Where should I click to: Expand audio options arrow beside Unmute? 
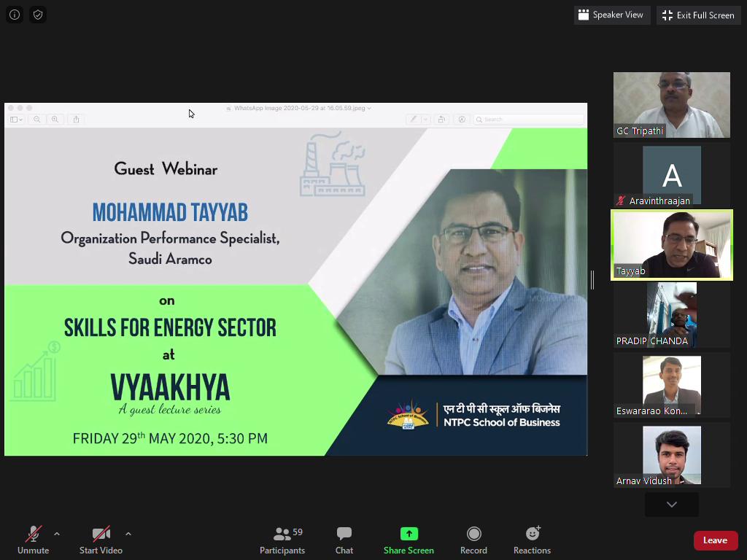[57, 534]
